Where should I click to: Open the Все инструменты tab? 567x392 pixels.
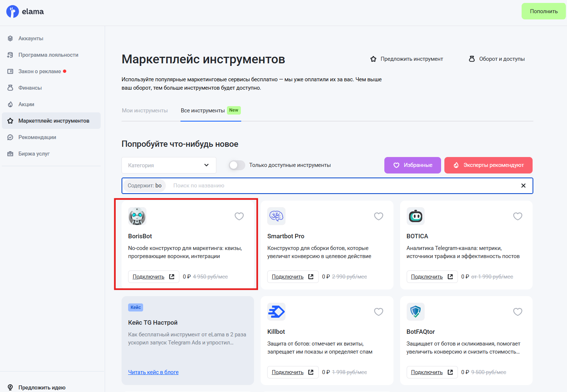click(203, 110)
